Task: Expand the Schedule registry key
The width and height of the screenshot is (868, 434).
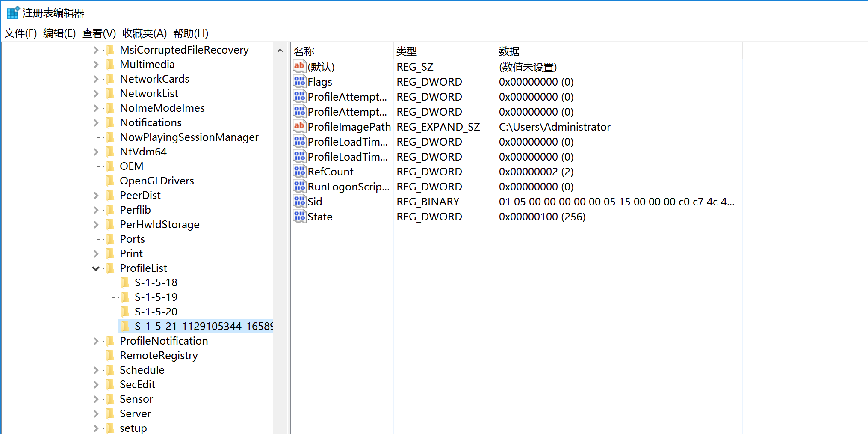Action: [96, 370]
